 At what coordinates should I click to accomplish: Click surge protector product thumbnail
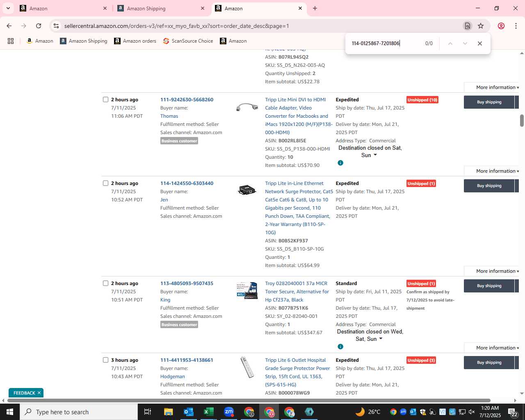247,190
